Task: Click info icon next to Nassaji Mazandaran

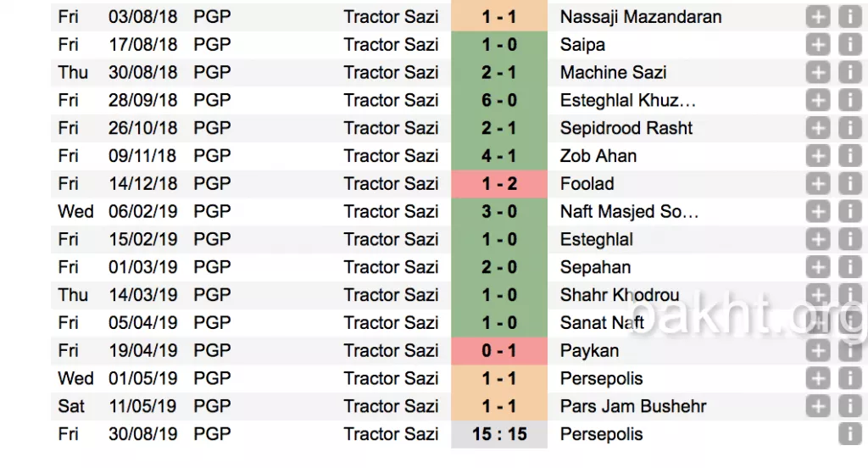Action: [x=849, y=16]
